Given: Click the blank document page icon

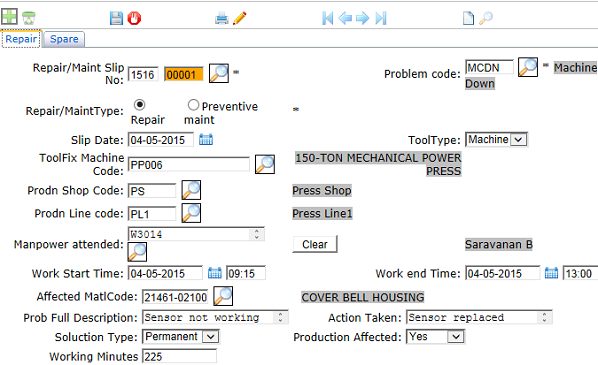Looking at the screenshot, I should [468, 18].
